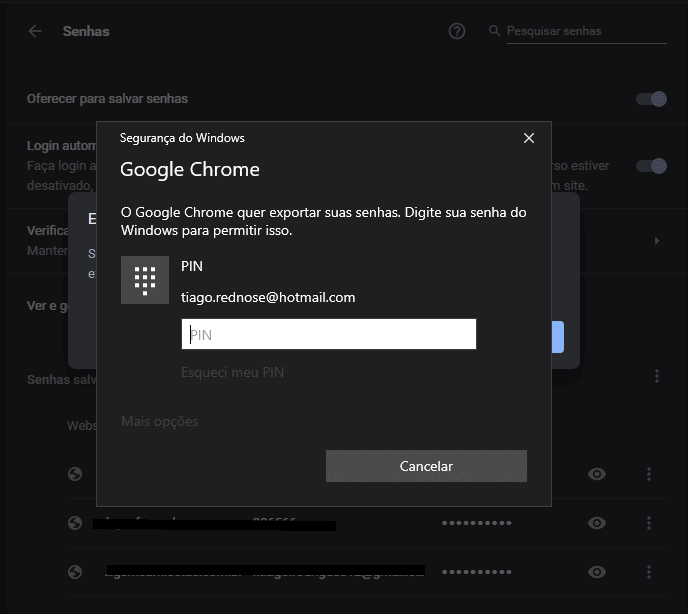Toggle 'Oferecer para salvar senhas' switch
Screen dimensions: 688x614
(652, 99)
